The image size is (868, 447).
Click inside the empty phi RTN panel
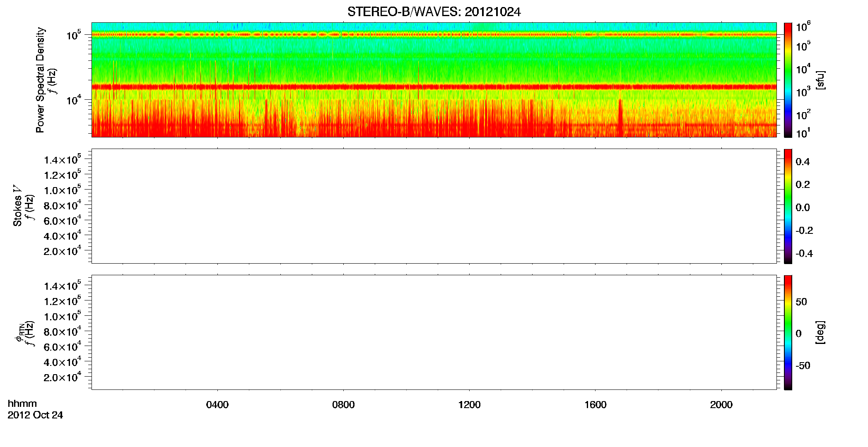(434, 332)
